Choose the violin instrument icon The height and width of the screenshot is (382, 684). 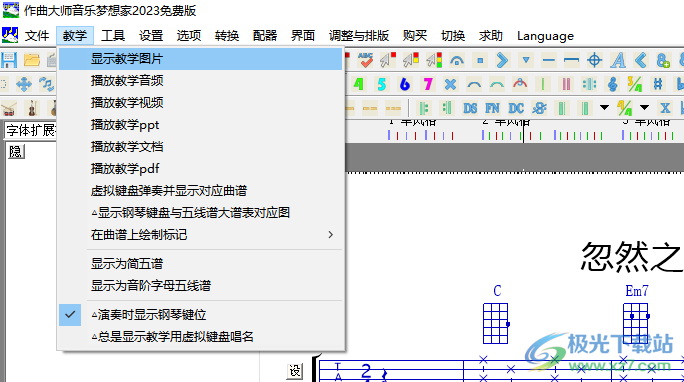pyautogui.click(x=32, y=108)
